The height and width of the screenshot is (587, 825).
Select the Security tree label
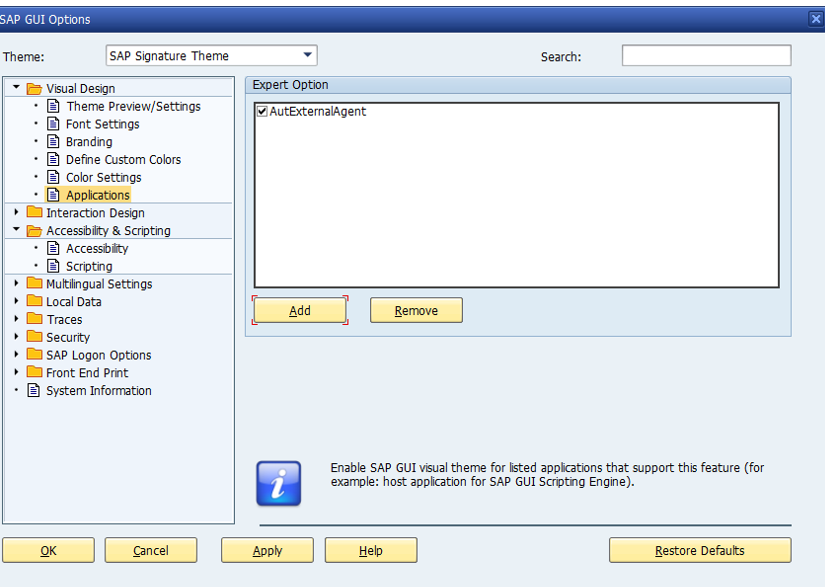tap(68, 337)
